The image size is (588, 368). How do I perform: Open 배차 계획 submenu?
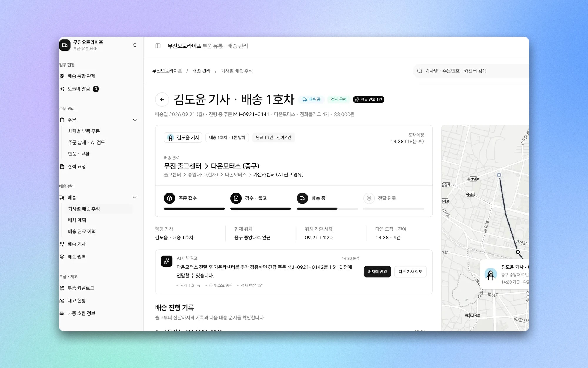pyautogui.click(x=77, y=220)
